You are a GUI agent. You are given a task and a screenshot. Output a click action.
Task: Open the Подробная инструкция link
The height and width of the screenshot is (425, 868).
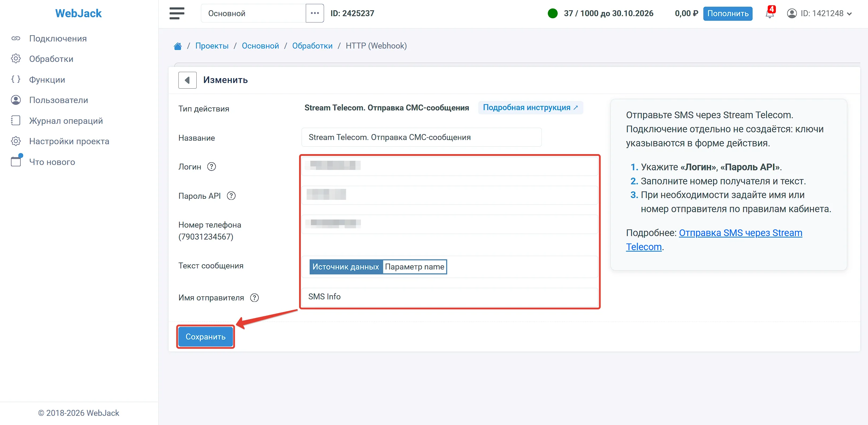click(530, 108)
